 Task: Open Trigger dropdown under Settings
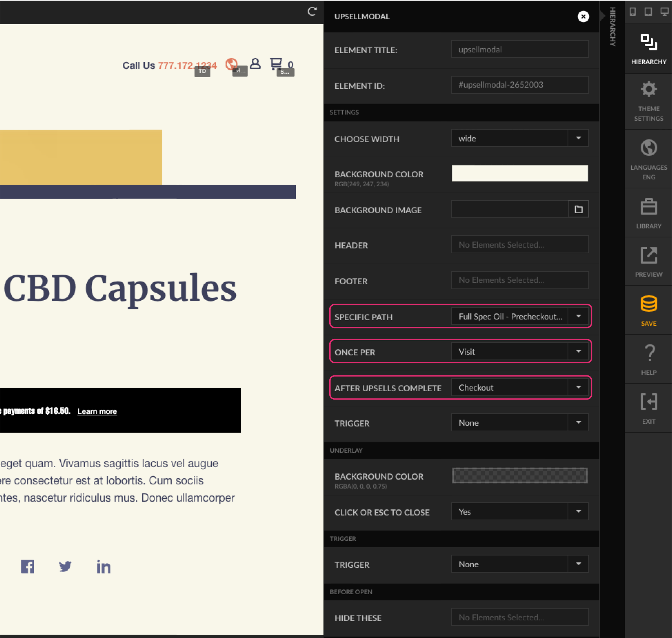pyautogui.click(x=520, y=422)
